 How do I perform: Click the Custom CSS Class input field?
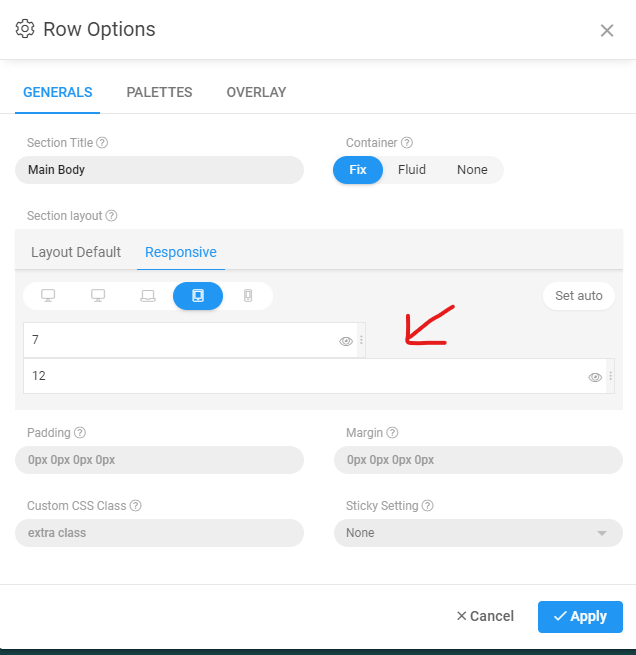coord(159,533)
